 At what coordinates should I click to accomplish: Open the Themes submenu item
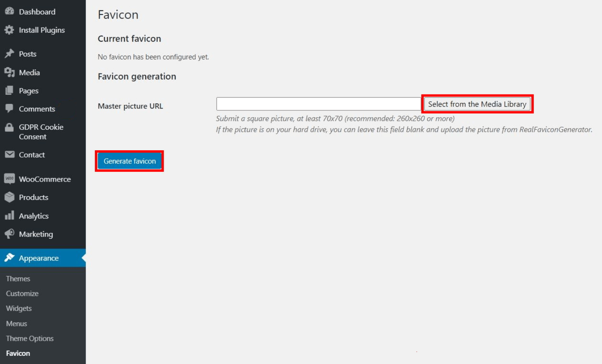pos(18,279)
